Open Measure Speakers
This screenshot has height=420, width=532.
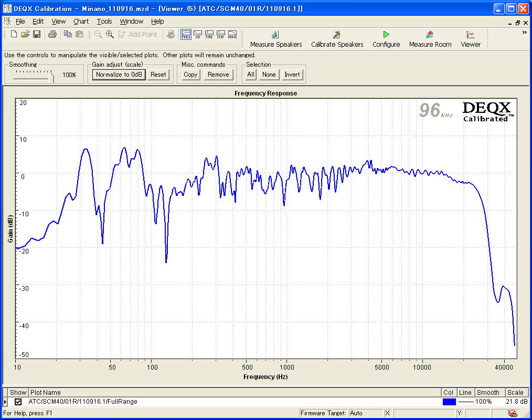coord(276,39)
